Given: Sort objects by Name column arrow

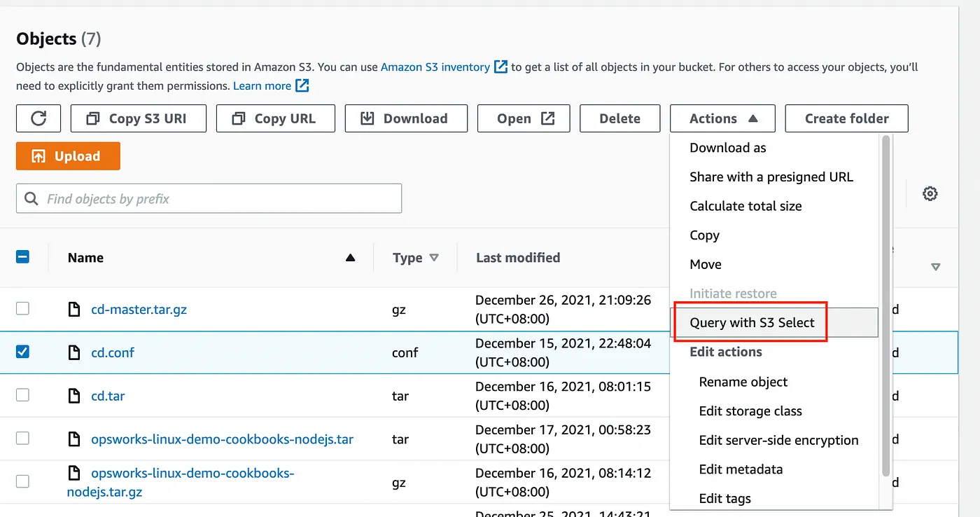Looking at the screenshot, I should point(350,258).
